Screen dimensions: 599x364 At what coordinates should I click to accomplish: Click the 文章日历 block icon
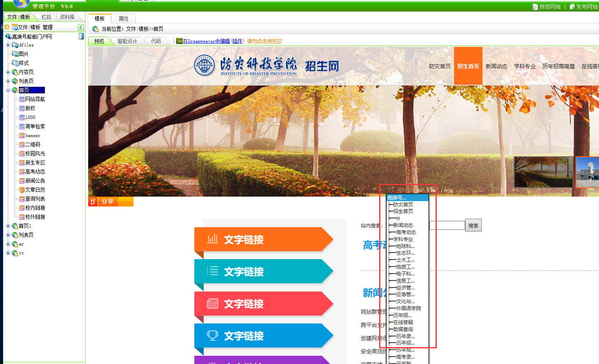click(x=22, y=190)
